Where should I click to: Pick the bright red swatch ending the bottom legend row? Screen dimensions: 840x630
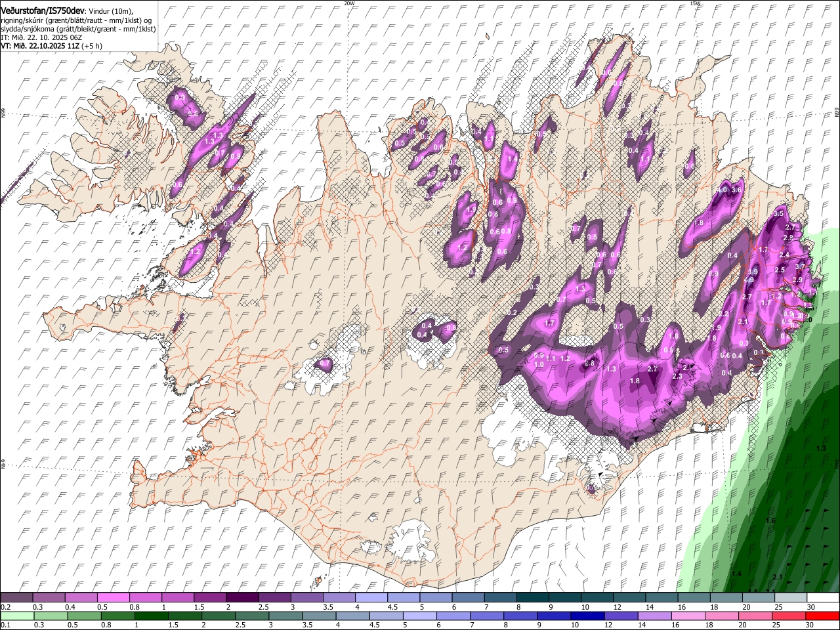point(824,616)
